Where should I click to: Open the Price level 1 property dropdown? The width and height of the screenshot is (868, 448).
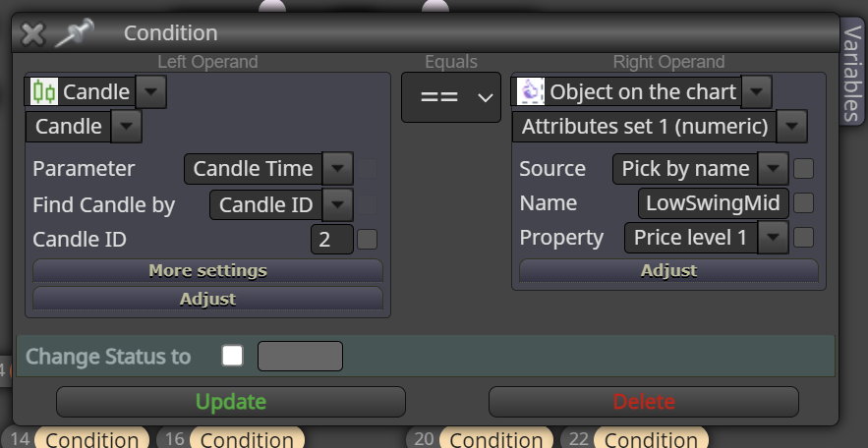click(774, 238)
